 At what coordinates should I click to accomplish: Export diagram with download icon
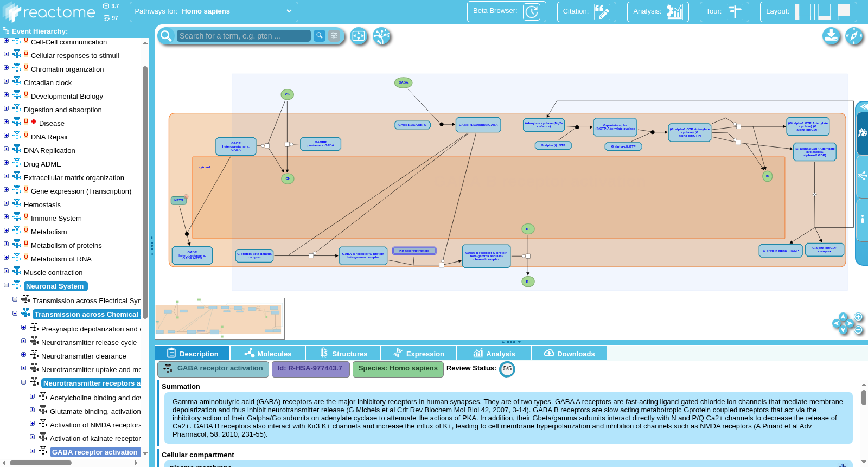[831, 36]
